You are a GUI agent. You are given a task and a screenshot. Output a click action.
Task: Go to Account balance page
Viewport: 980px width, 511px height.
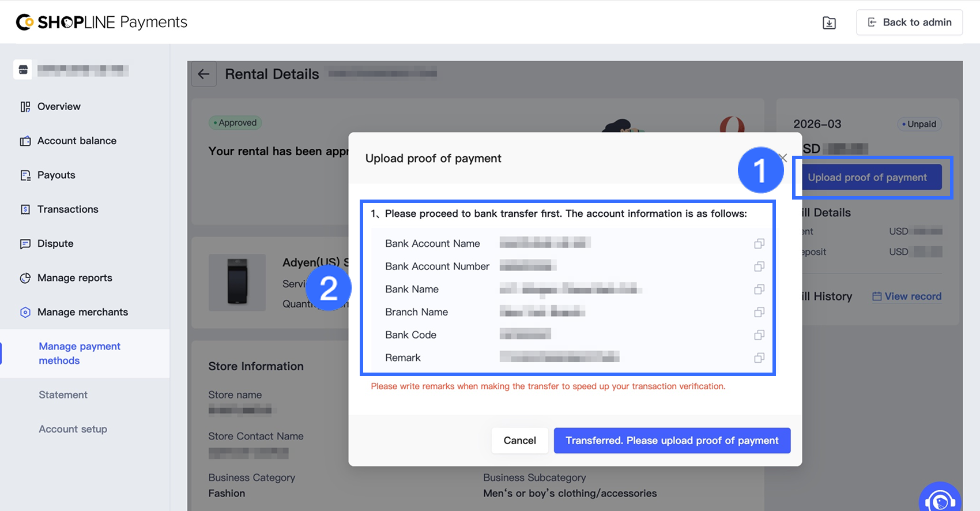coord(77,141)
